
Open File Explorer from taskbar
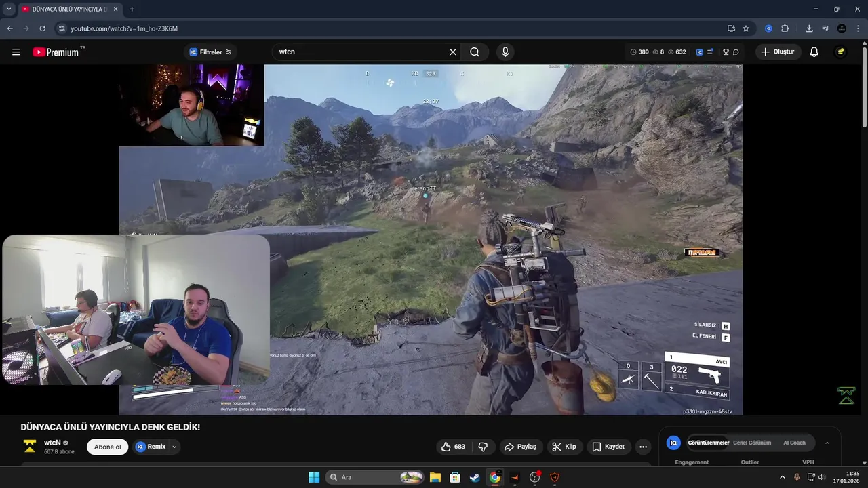[435, 477]
